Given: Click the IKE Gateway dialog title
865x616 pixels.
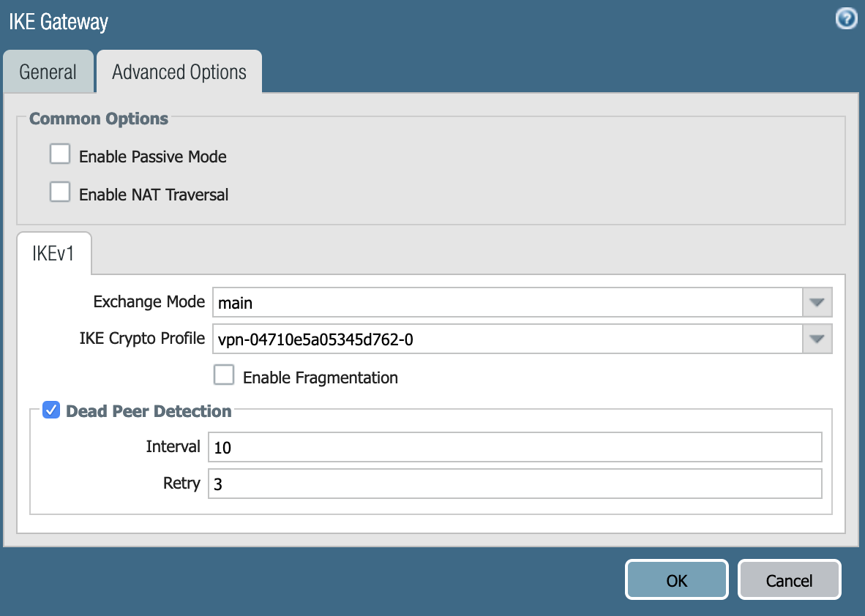Looking at the screenshot, I should [59, 22].
